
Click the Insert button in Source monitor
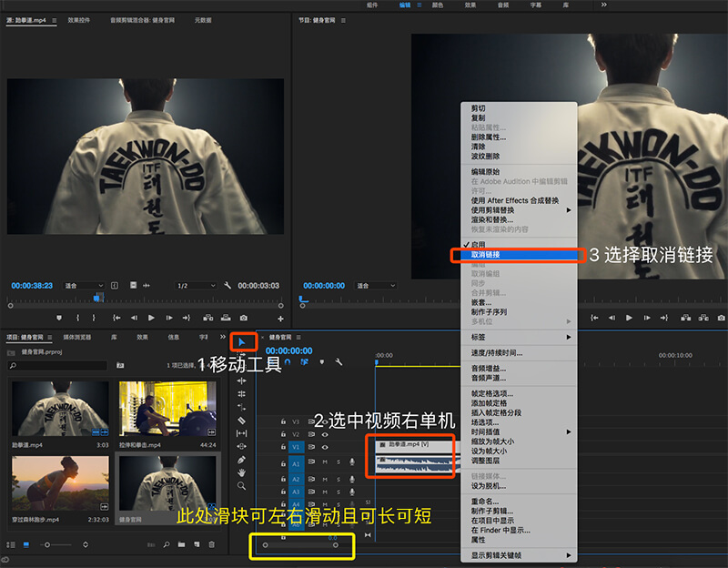pos(208,318)
